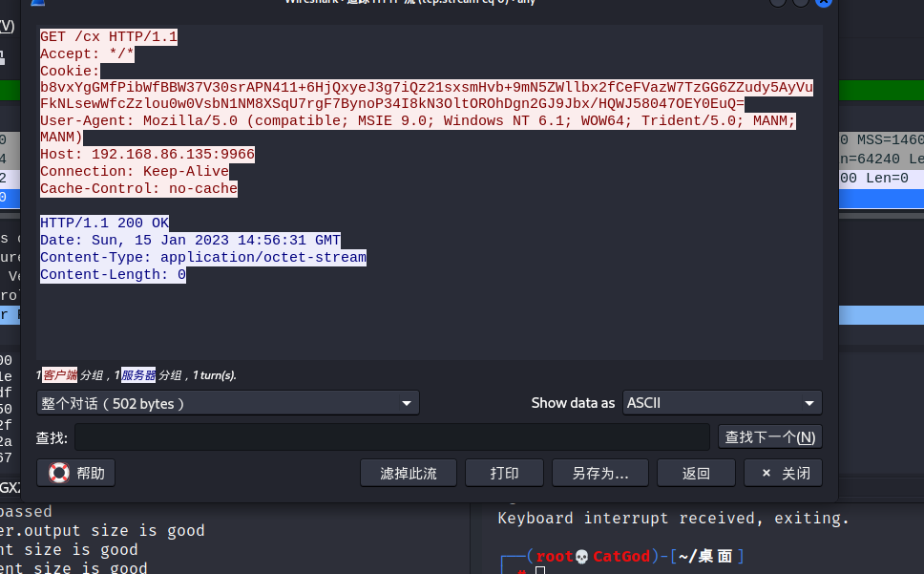Click the 帮助 help button

pos(76,473)
